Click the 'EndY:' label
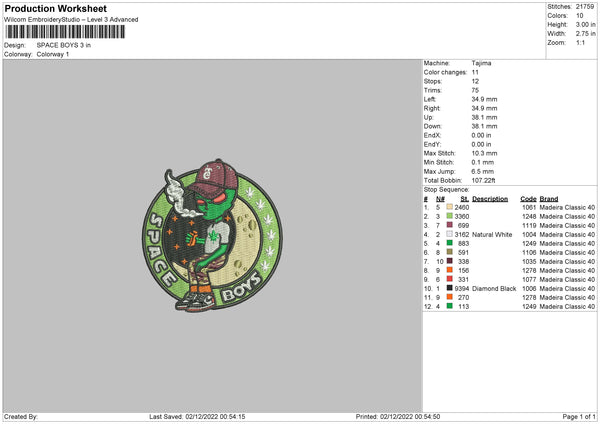The image size is (600, 424). coord(432,144)
